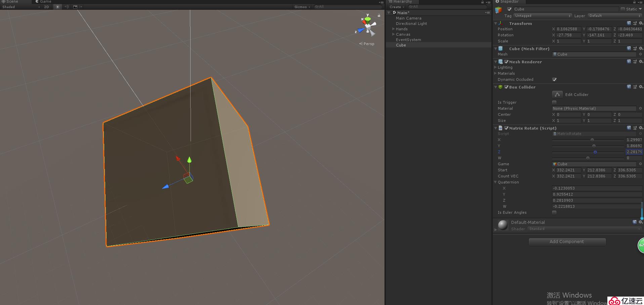Open Hierarchy Create dropdown

tap(397, 7)
